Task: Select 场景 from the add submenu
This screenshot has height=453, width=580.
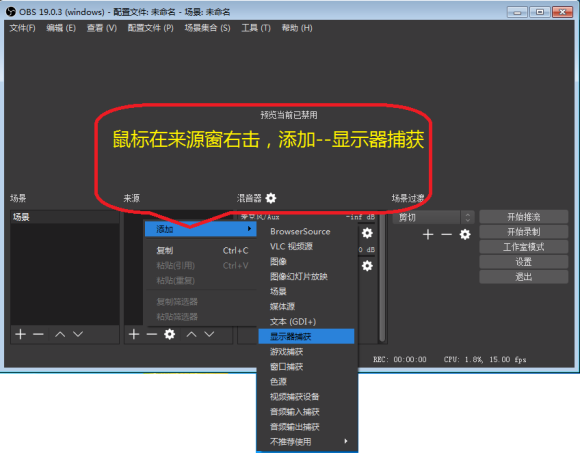Action: click(306, 291)
